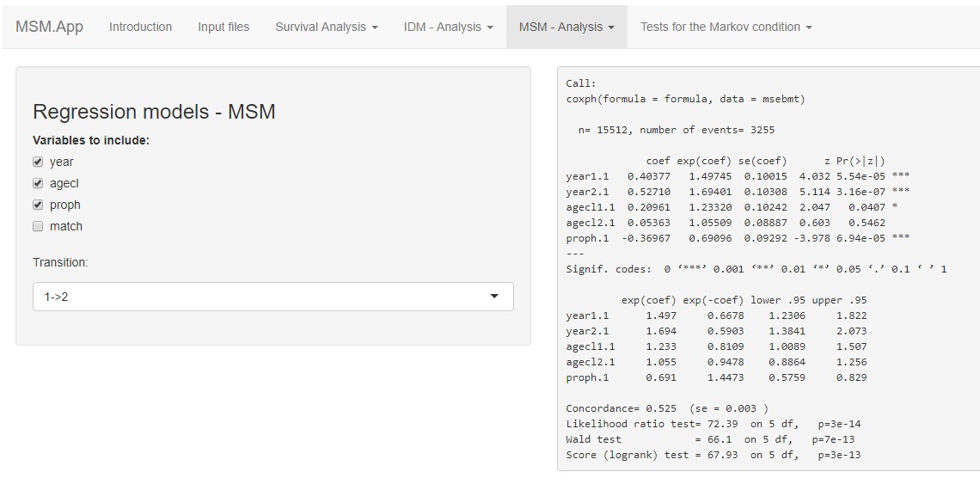Go to the Input files tab

pos(224,27)
